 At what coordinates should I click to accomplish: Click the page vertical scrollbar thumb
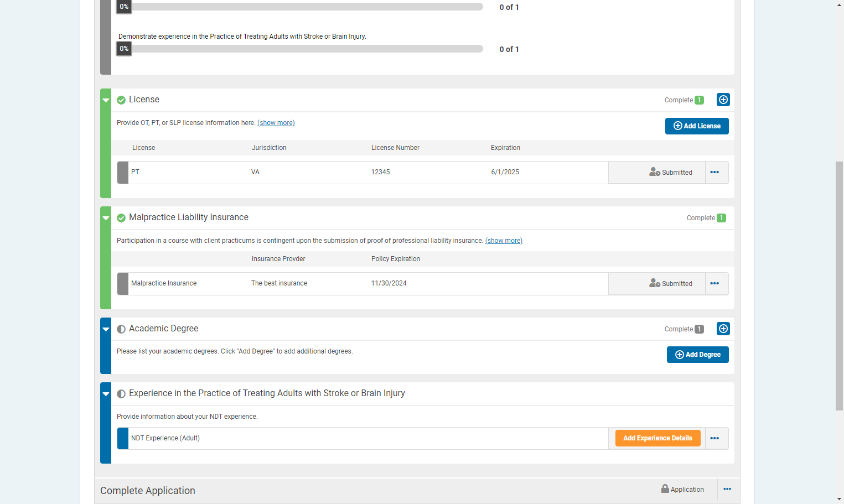[840, 285]
